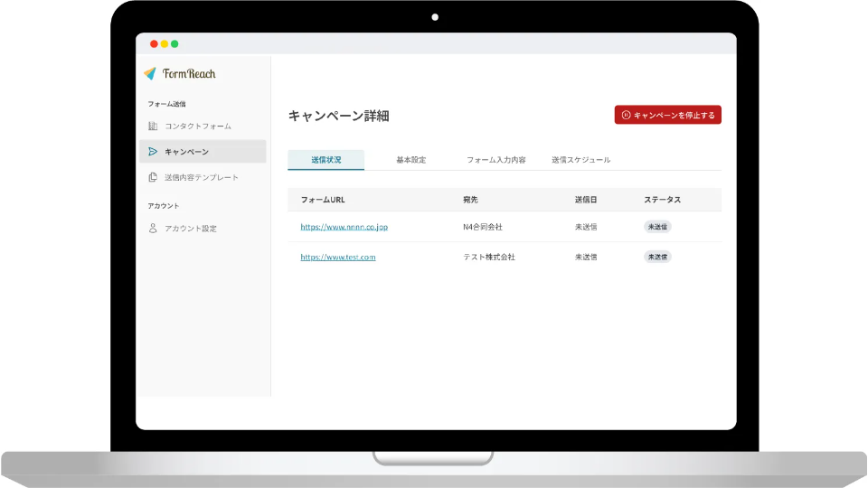The height and width of the screenshot is (488, 868).
Task: Click the フォームURL column header
Action: click(323, 199)
